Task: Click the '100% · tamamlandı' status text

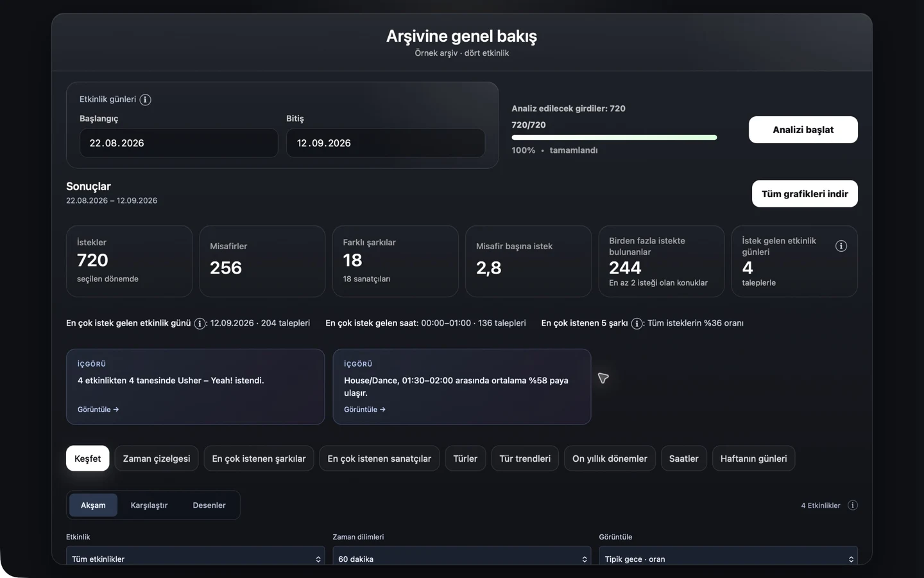Action: tap(554, 150)
